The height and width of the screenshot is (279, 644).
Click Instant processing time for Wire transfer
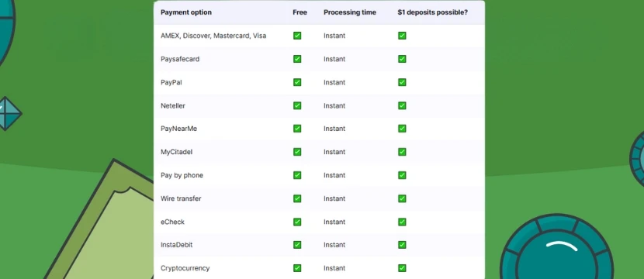tap(334, 198)
